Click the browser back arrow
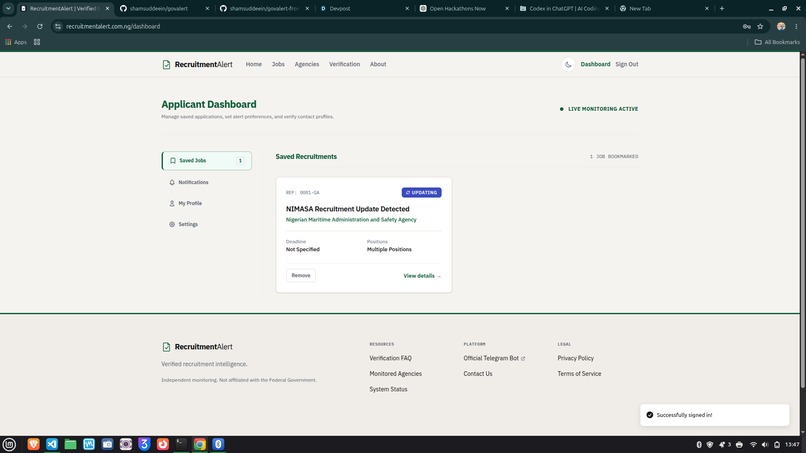This screenshot has width=806, height=453. (10, 26)
